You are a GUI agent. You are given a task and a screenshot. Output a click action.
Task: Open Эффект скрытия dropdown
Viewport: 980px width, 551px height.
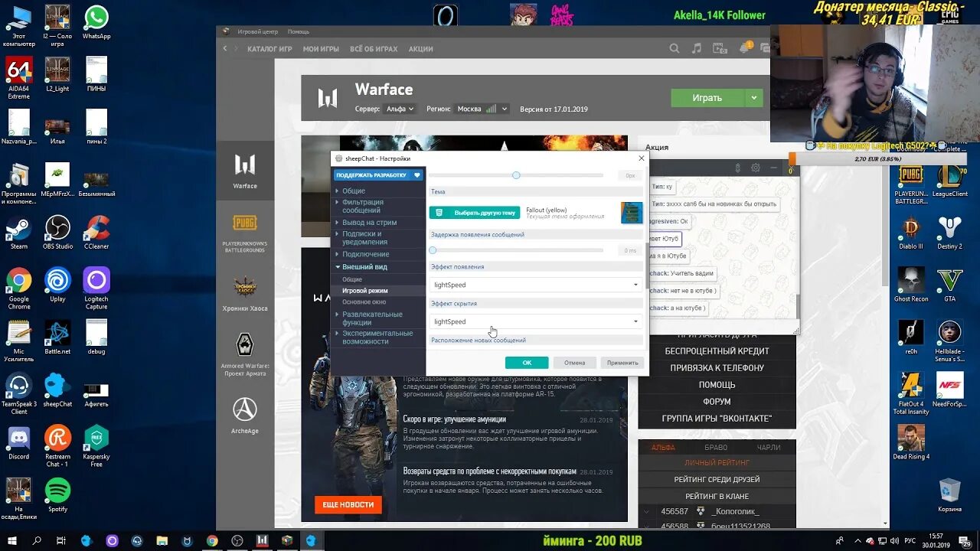pos(536,321)
